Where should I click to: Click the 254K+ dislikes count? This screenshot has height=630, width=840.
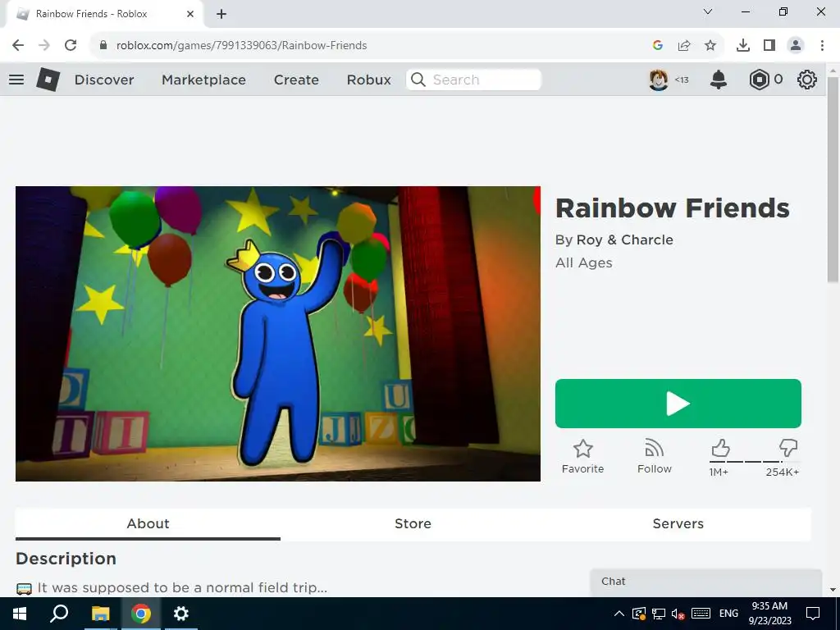[x=782, y=472]
